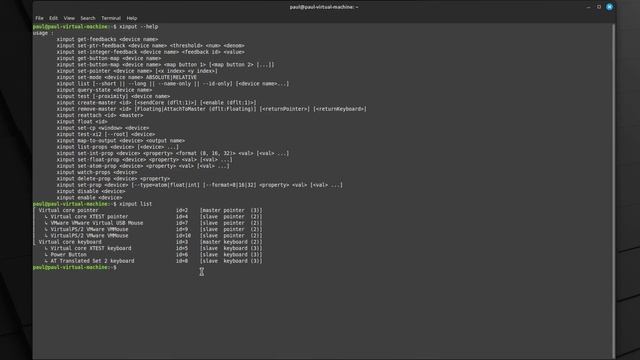The width and height of the screenshot is (640, 360).
Task: Click 'xinput set-cp' usage line
Action: (103, 128)
